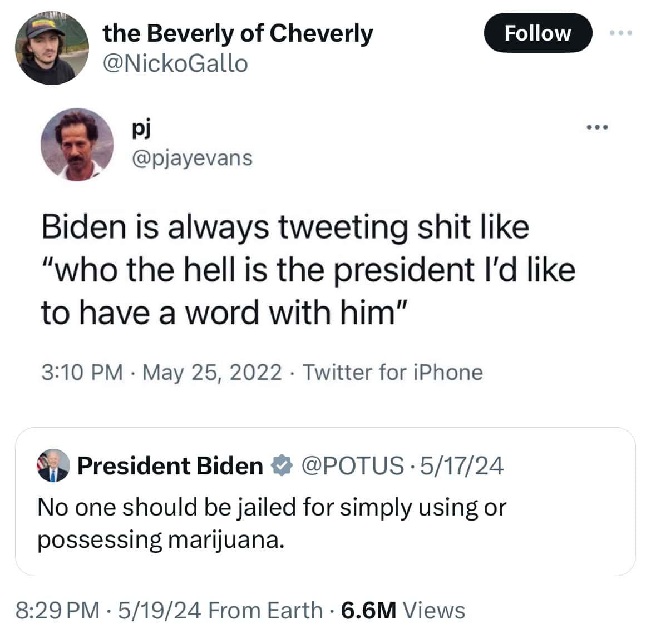Click the 6.6M Views count
The width and height of the screenshot is (651, 644).
click(x=403, y=610)
